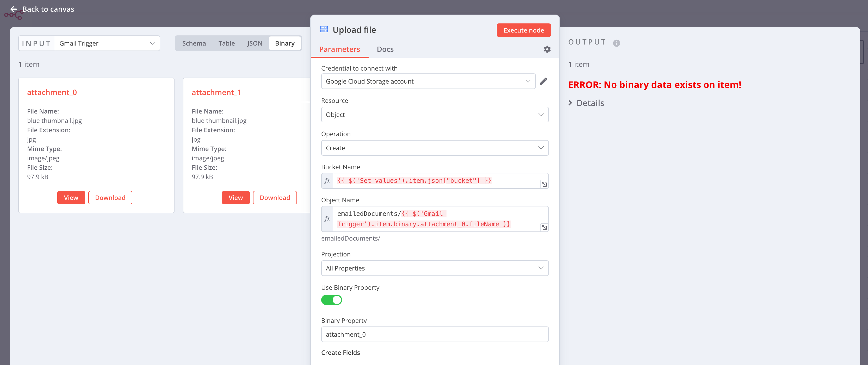Expand Bucket Name expression editor icon
Viewport: 868px width, 365px height.
pos(544,184)
